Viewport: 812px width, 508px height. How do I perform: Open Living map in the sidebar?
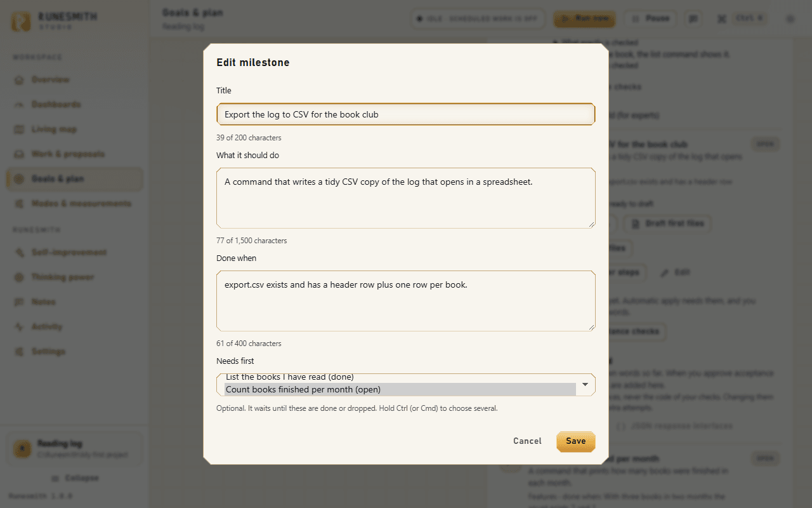[x=74, y=130]
